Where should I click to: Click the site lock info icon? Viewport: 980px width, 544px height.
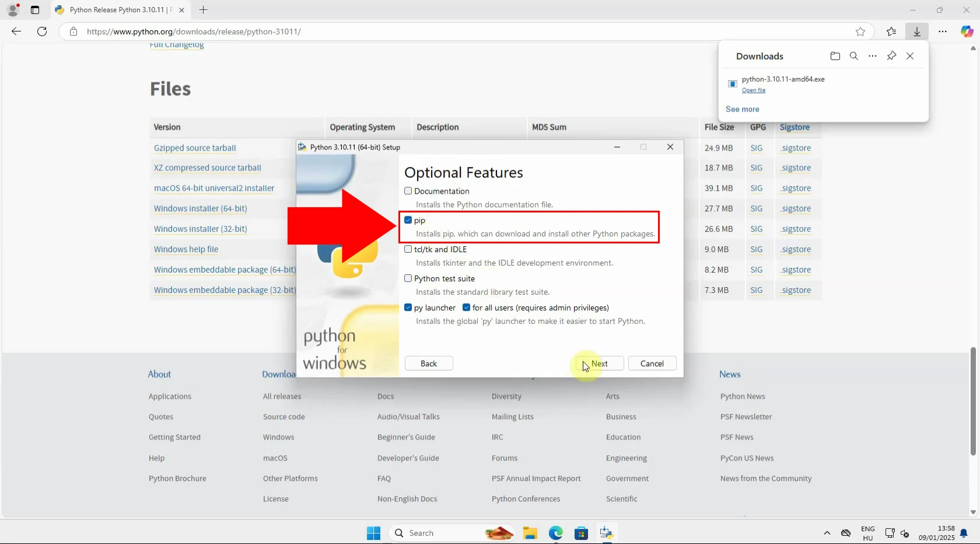coord(73,32)
